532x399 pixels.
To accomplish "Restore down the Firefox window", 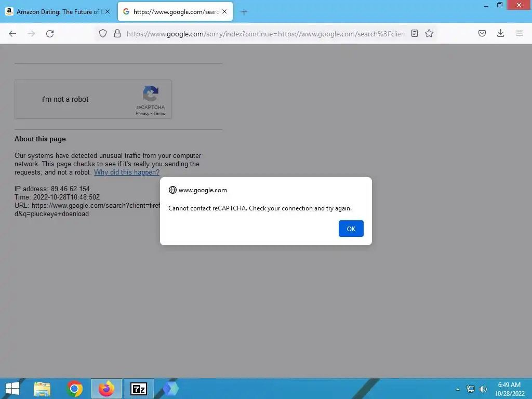I will [x=499, y=5].
